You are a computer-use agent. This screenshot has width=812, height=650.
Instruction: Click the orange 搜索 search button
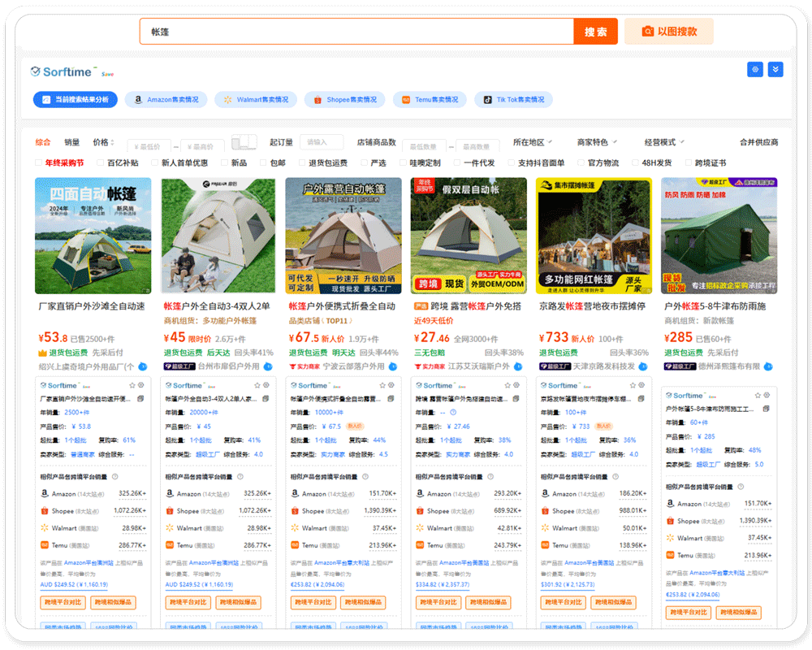(595, 30)
